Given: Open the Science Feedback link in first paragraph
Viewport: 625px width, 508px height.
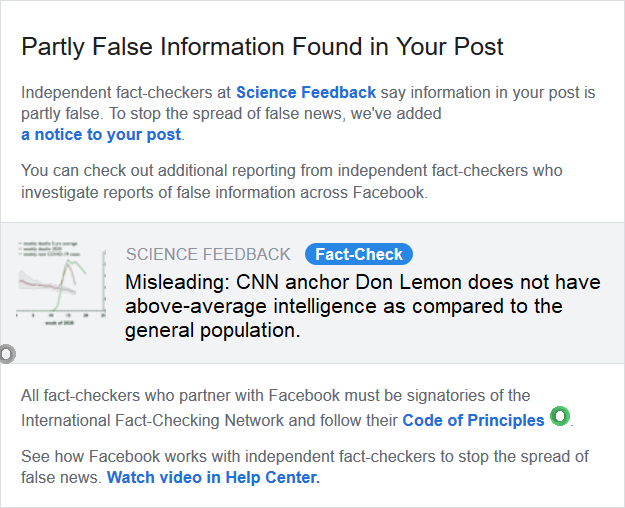Looking at the screenshot, I should (306, 93).
